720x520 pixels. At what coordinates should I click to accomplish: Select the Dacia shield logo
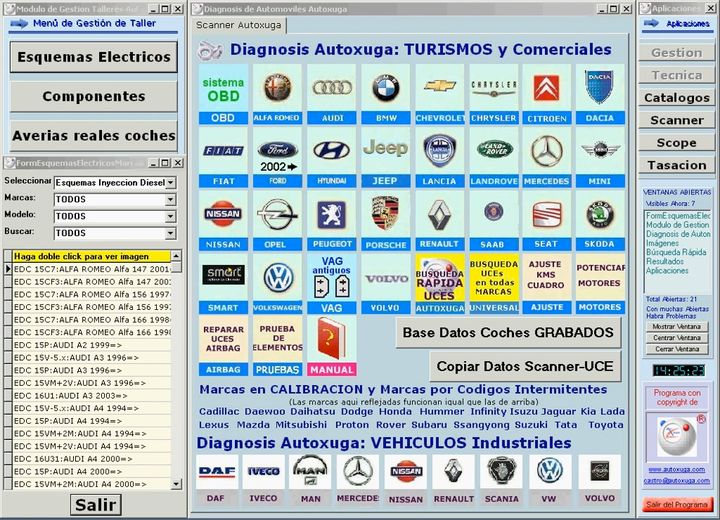(600, 88)
